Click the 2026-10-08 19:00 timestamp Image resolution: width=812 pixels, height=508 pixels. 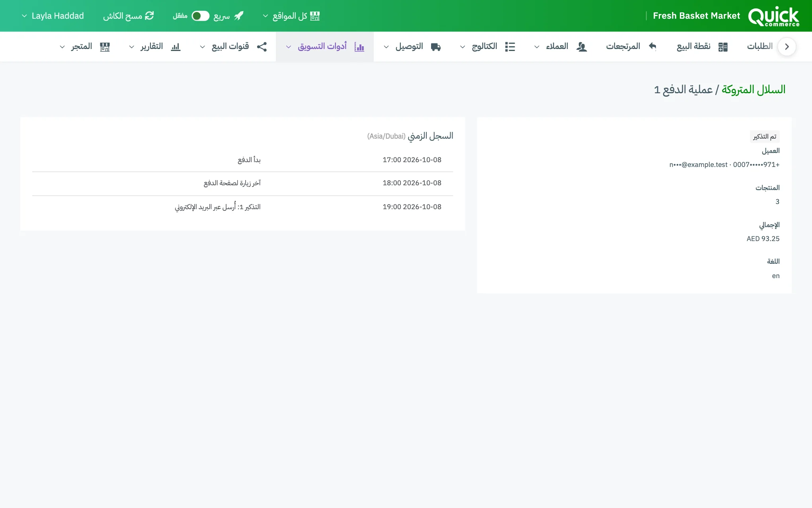tap(412, 207)
